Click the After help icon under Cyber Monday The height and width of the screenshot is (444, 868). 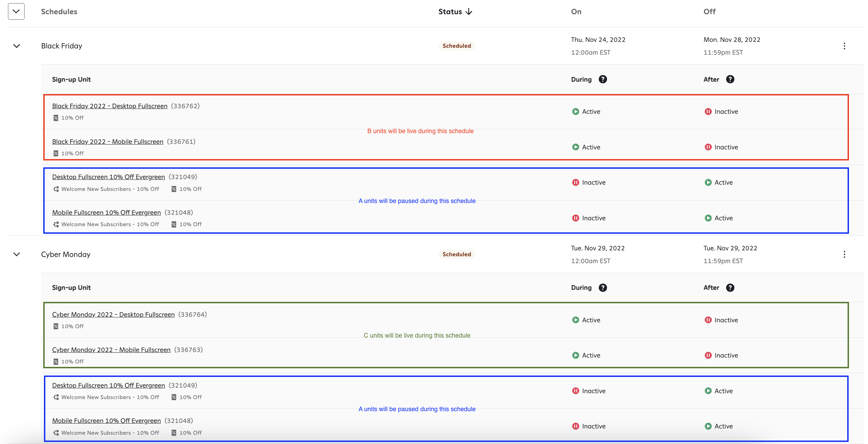tap(730, 288)
